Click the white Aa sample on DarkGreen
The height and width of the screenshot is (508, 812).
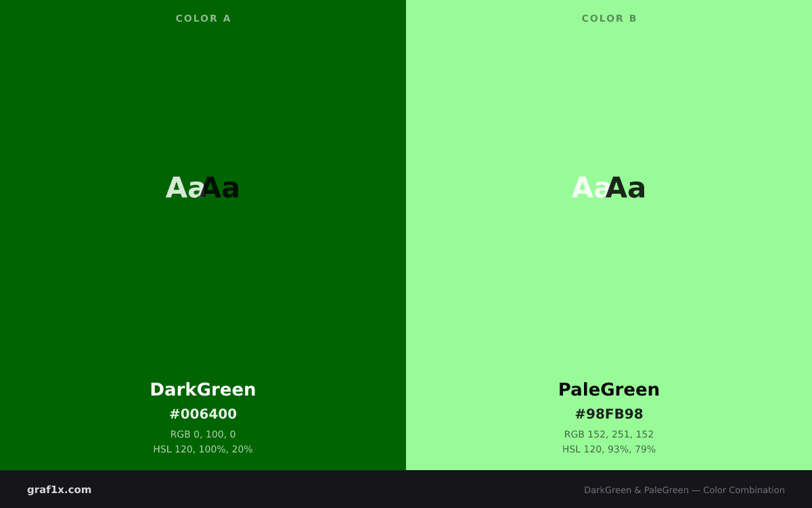click(x=184, y=188)
